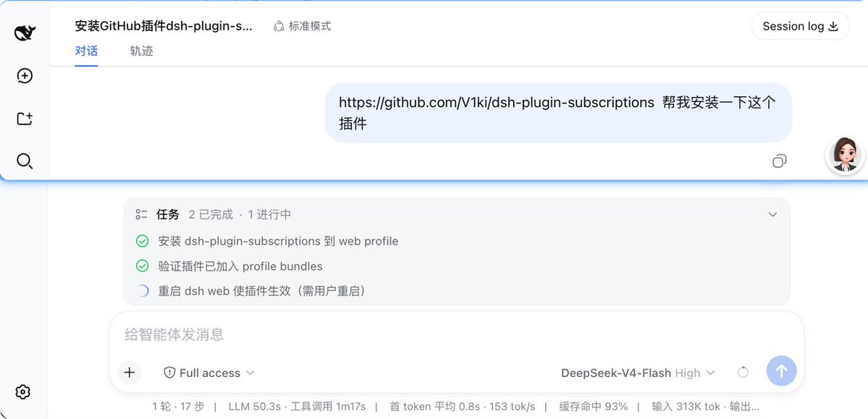Switch to the 对话 tab

pyautogui.click(x=86, y=51)
